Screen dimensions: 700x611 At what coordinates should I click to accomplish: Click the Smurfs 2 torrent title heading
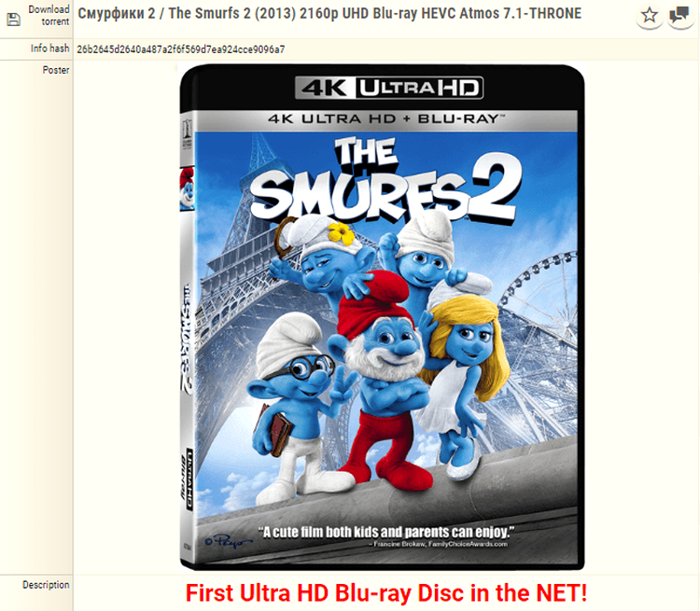(329, 13)
